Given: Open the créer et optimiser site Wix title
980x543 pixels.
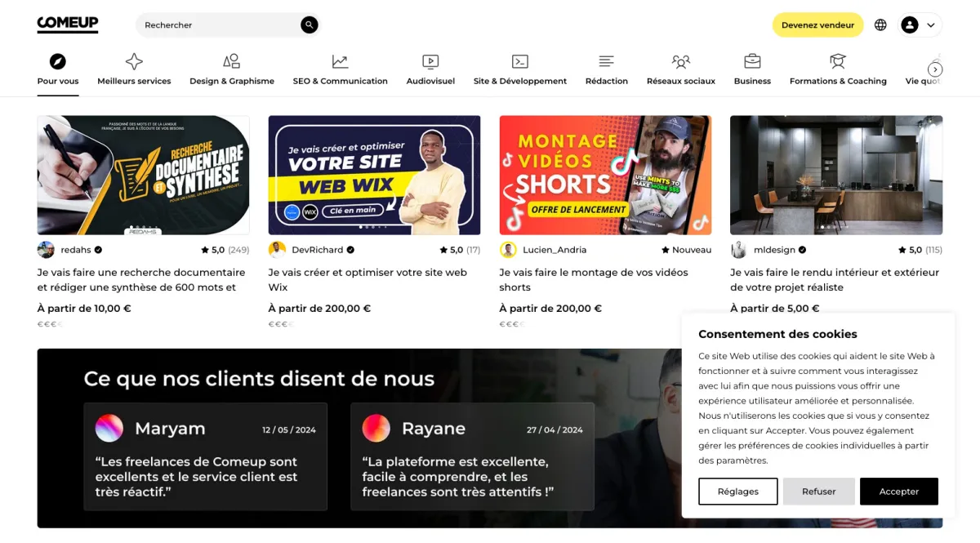Looking at the screenshot, I should pyautogui.click(x=367, y=280).
